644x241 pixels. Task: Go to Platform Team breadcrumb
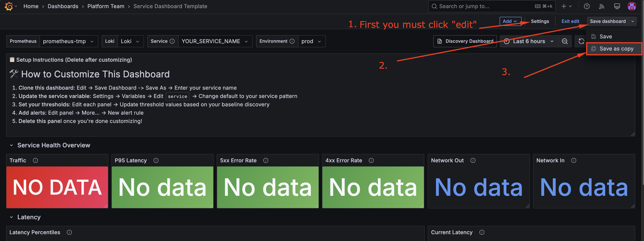(x=106, y=6)
